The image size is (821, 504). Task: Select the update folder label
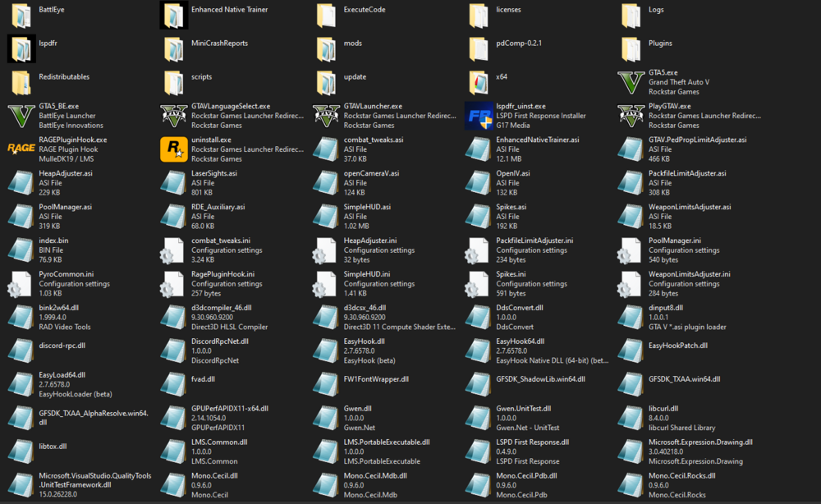coord(355,76)
